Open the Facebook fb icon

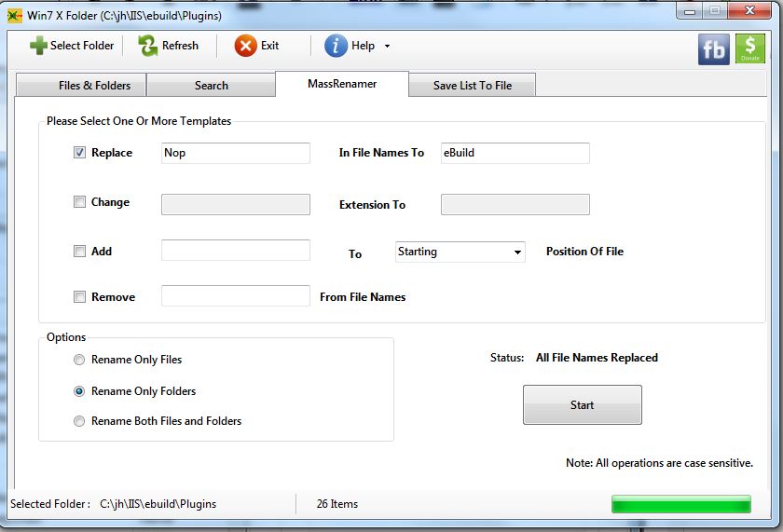click(x=714, y=49)
